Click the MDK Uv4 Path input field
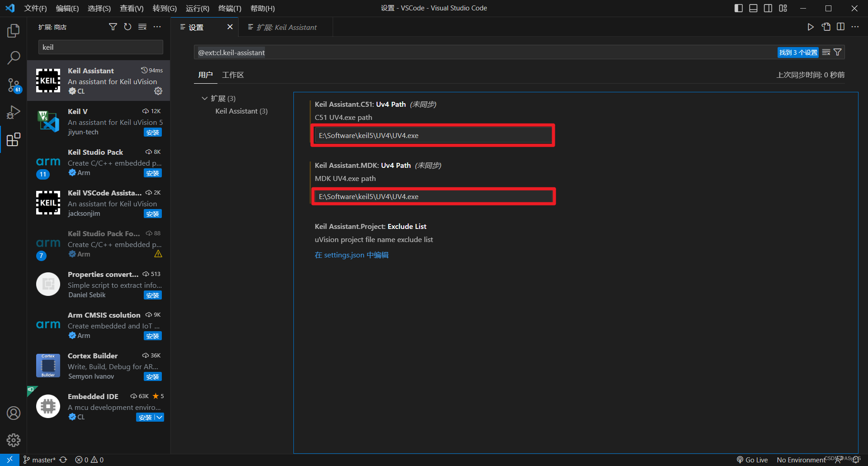The width and height of the screenshot is (868, 466). coord(433,196)
